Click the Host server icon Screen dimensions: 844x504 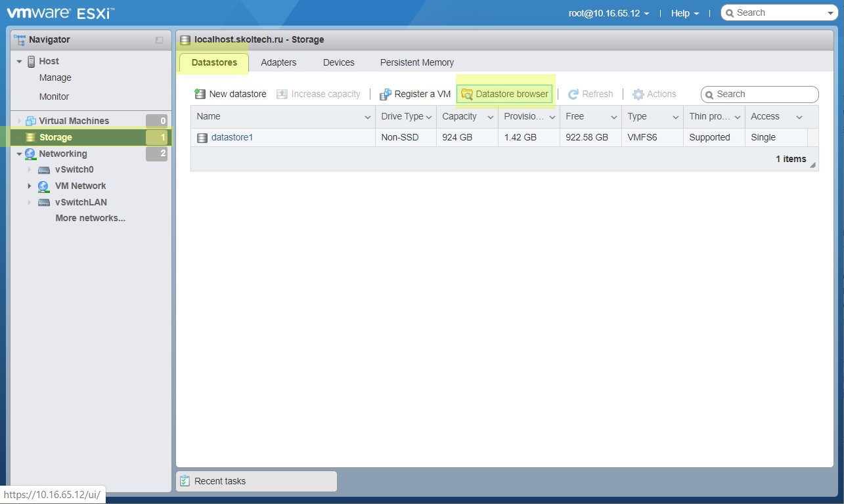pos(31,61)
